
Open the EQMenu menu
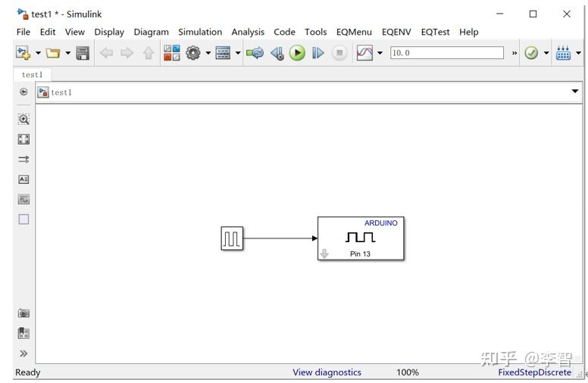354,32
